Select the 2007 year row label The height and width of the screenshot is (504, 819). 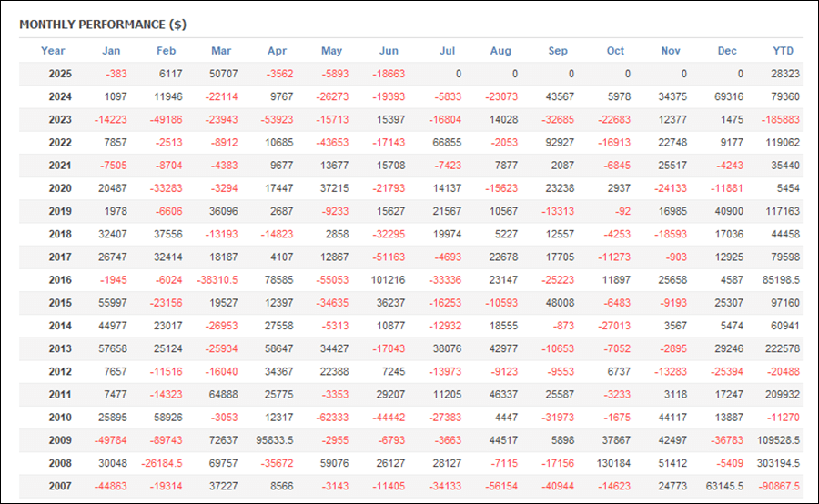point(60,486)
